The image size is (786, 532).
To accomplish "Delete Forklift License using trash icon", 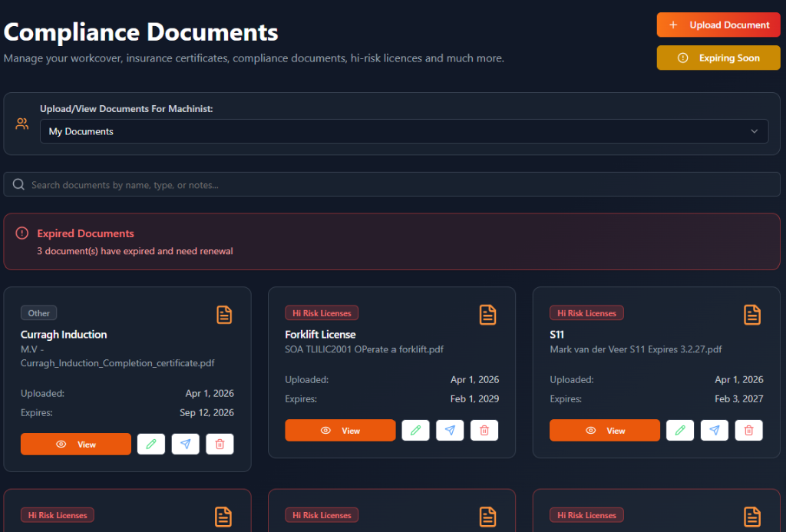I will [x=484, y=430].
